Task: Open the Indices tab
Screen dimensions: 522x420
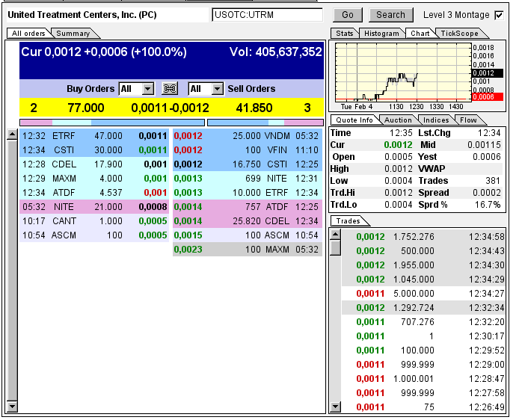Action: coord(436,120)
